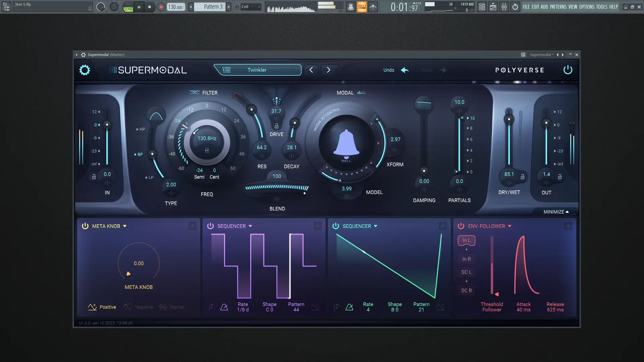Open the TOOLS menu

(x=601, y=7)
